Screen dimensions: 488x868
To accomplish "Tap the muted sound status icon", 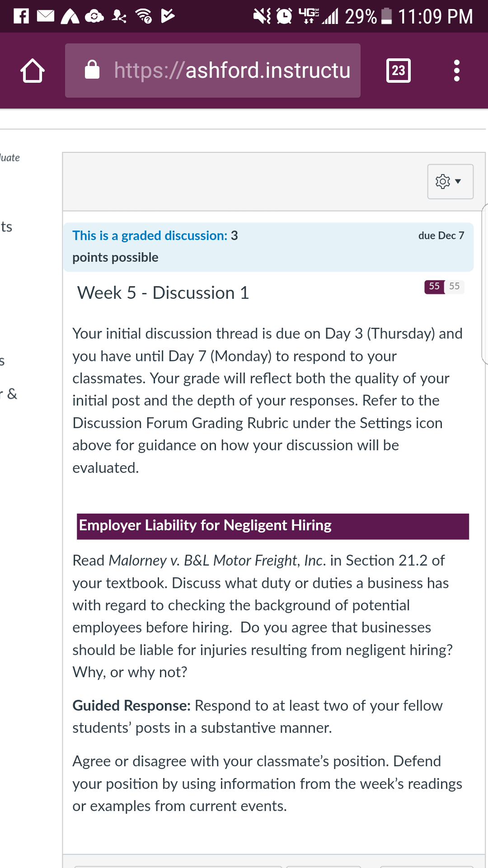I will coord(262,16).
